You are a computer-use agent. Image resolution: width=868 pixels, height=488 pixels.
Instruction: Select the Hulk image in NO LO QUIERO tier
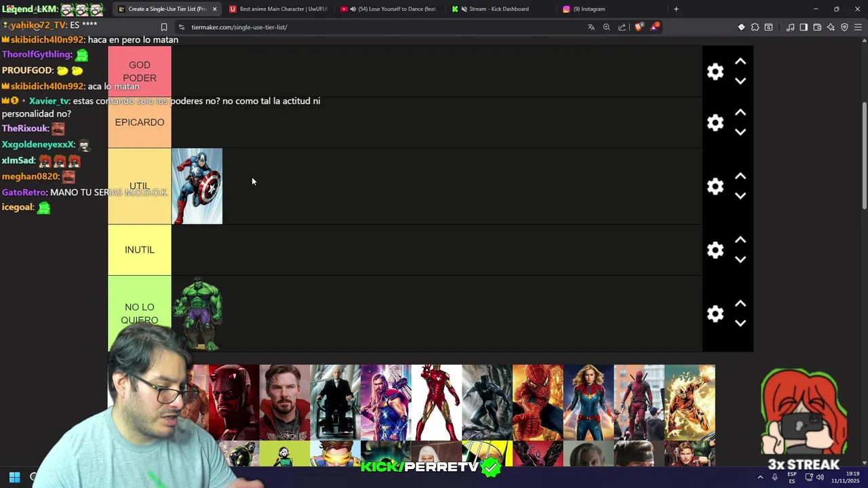point(197,313)
